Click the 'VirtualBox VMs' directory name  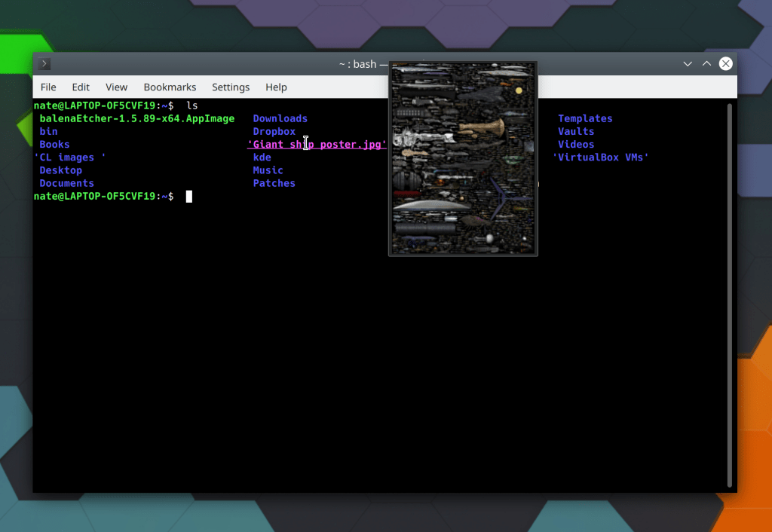pos(601,157)
